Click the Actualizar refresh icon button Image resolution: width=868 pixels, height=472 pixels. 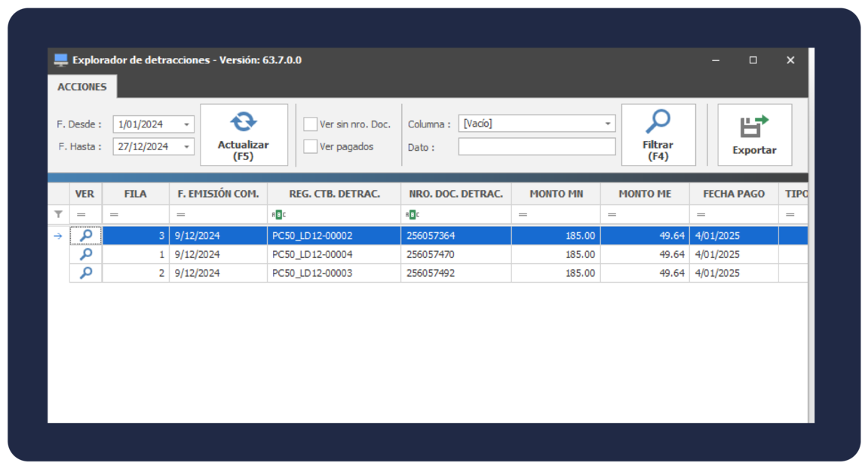coord(243,123)
